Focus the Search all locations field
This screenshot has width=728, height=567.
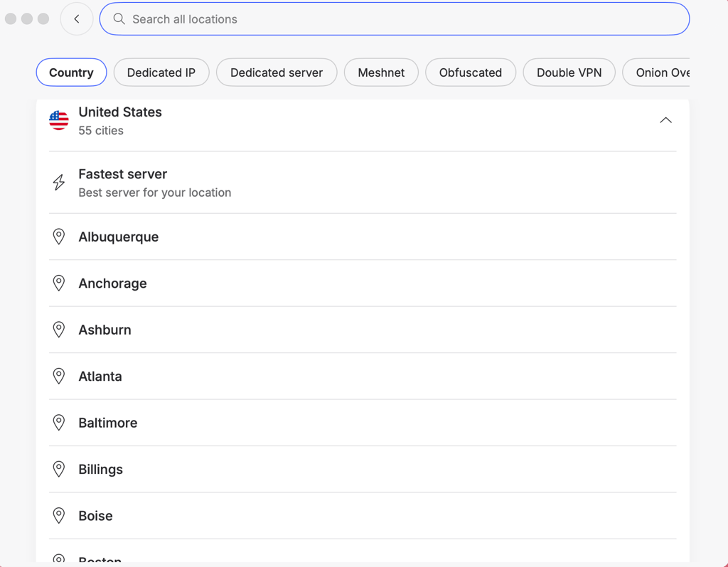coord(395,19)
